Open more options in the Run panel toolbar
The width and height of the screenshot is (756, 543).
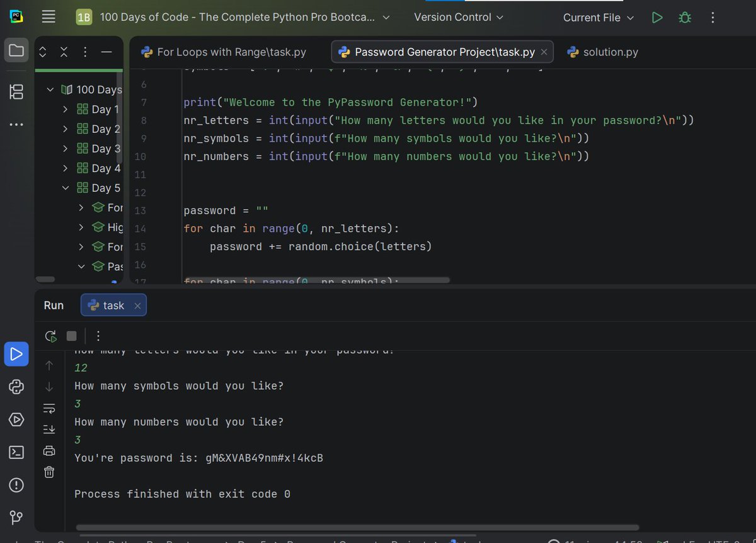tap(98, 336)
